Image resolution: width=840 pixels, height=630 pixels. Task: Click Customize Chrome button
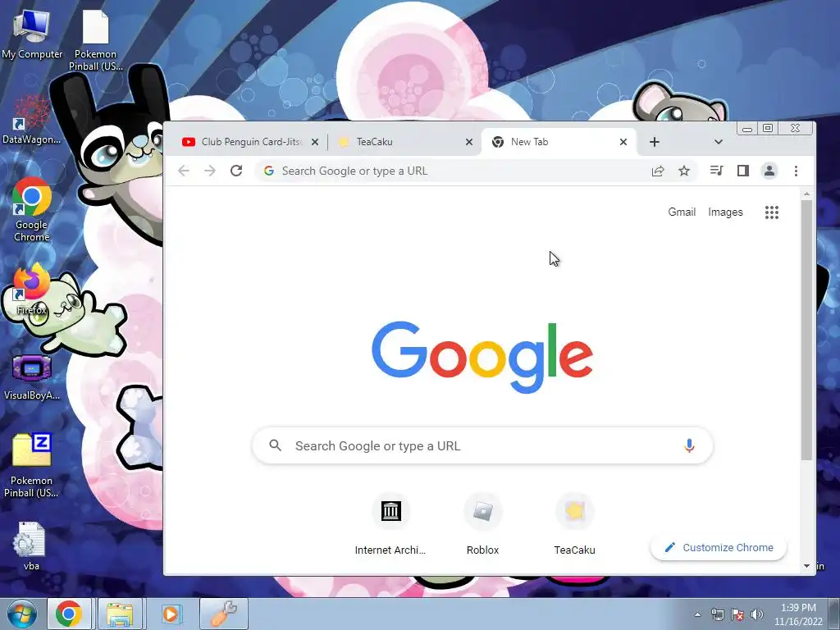coord(719,547)
